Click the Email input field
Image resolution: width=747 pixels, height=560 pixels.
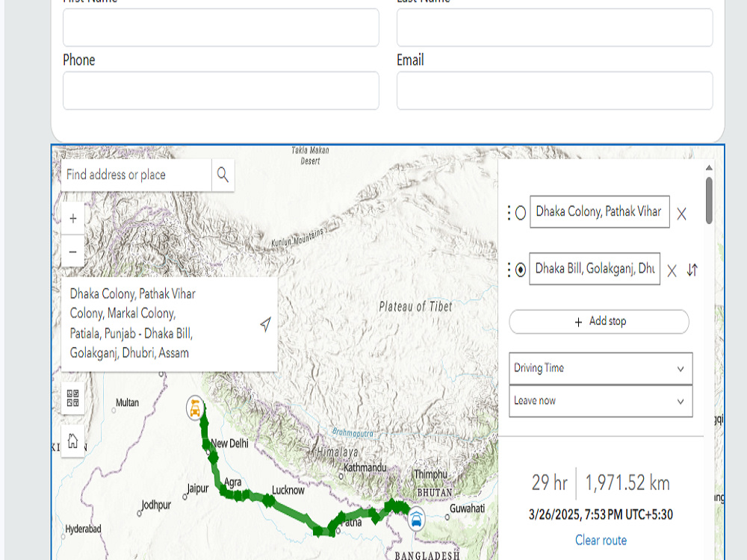[x=554, y=90]
